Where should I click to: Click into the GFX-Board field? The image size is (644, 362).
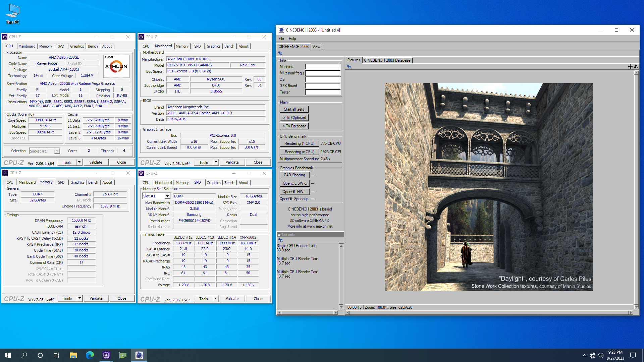(323, 86)
